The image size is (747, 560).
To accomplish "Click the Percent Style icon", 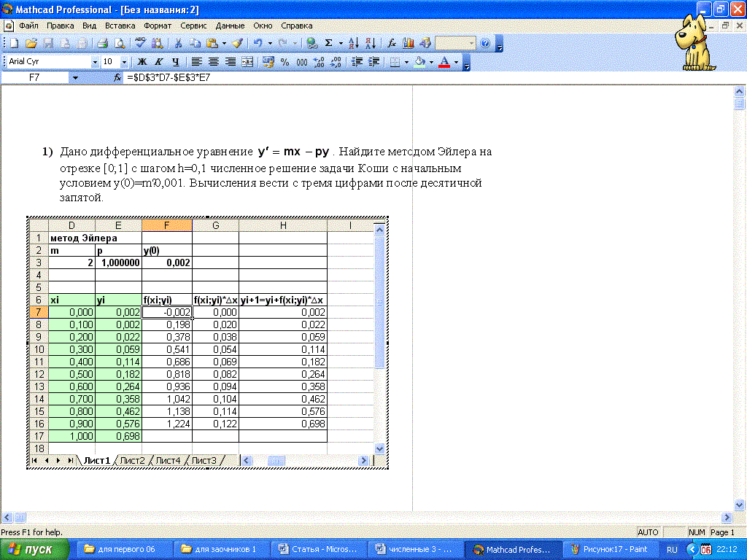I will tap(285, 63).
